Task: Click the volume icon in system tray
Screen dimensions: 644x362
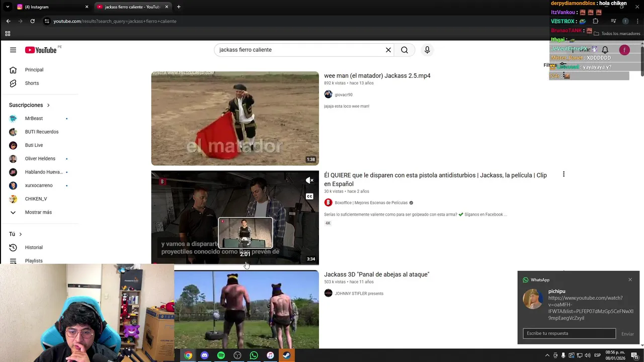Action: (x=587, y=355)
